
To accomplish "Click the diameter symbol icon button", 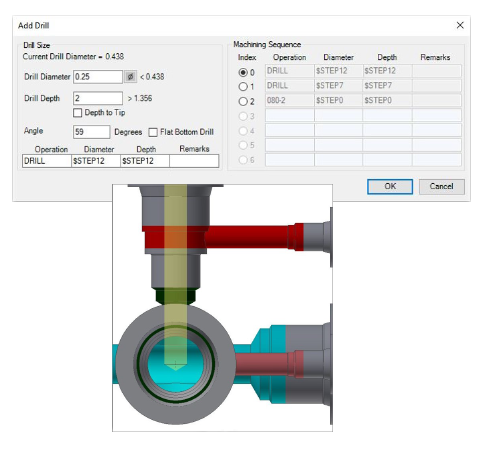I will (x=130, y=77).
